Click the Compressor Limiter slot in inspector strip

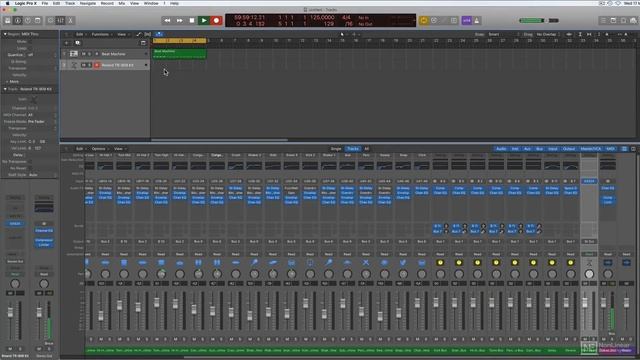[x=44, y=242]
